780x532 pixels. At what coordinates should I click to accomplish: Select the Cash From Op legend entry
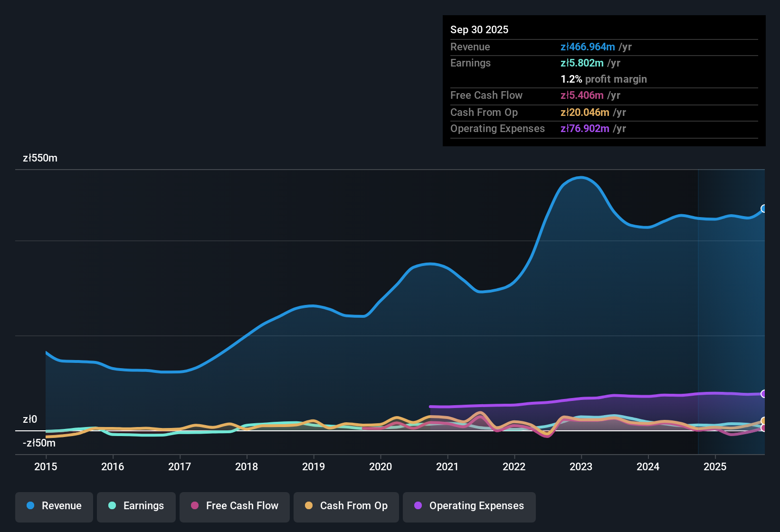pyautogui.click(x=346, y=506)
